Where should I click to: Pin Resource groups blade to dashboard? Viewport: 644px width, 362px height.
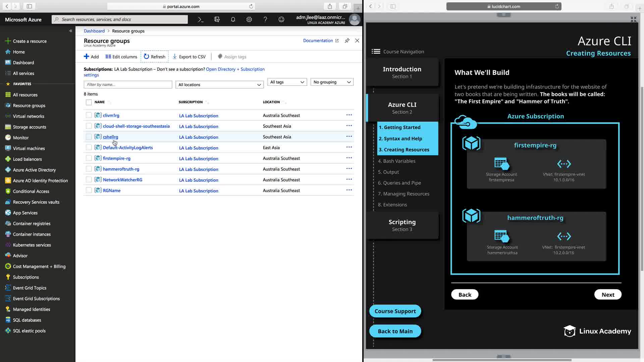point(347,41)
